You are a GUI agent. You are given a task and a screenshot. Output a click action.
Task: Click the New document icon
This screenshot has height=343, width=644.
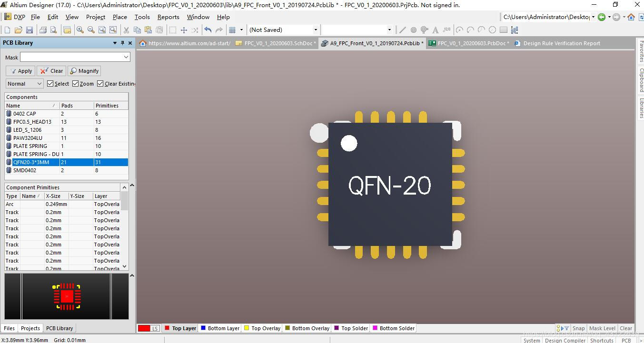coord(7,30)
